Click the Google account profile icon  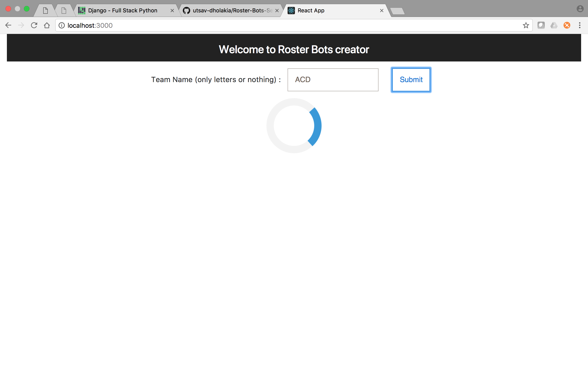pyautogui.click(x=580, y=8)
